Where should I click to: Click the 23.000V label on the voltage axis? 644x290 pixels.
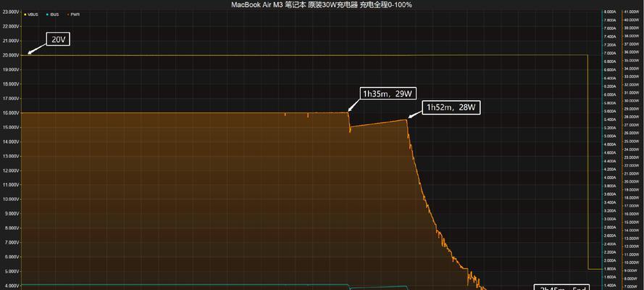(11, 12)
